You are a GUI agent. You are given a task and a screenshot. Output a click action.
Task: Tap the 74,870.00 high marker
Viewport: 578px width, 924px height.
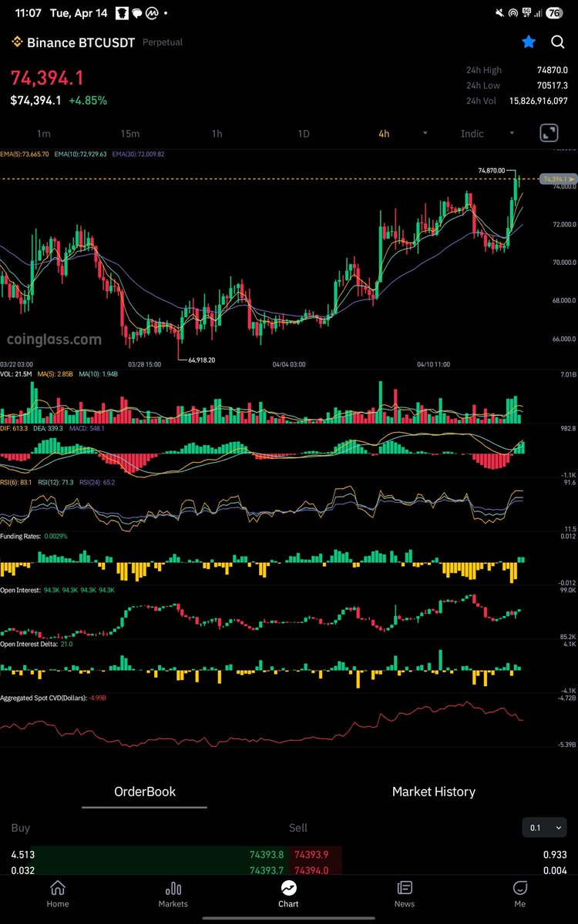pos(491,170)
